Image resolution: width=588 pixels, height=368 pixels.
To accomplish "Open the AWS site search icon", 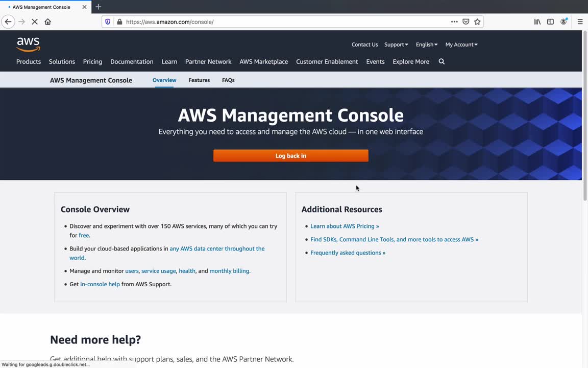I will 442,62.
